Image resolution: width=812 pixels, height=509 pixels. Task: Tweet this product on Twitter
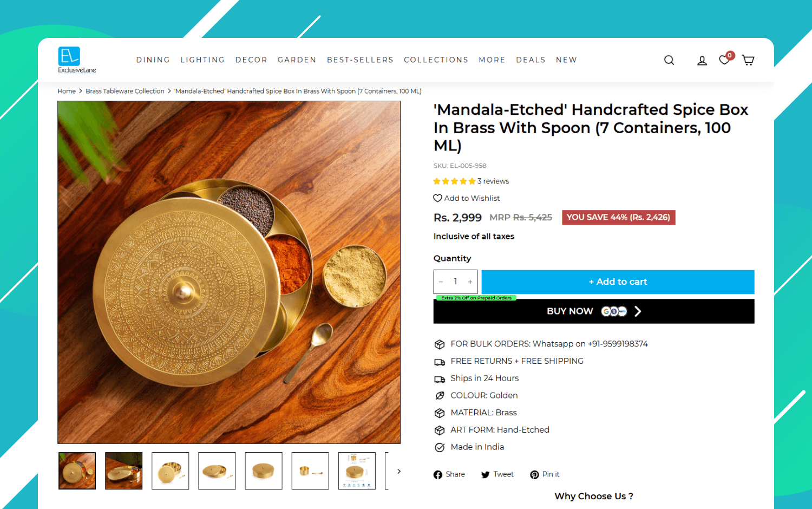pos(497,474)
